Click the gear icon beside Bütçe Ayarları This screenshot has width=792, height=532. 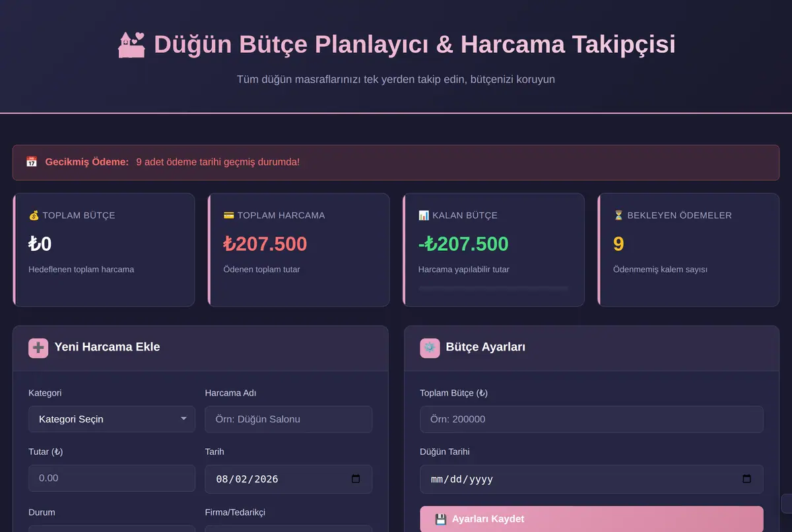click(430, 348)
